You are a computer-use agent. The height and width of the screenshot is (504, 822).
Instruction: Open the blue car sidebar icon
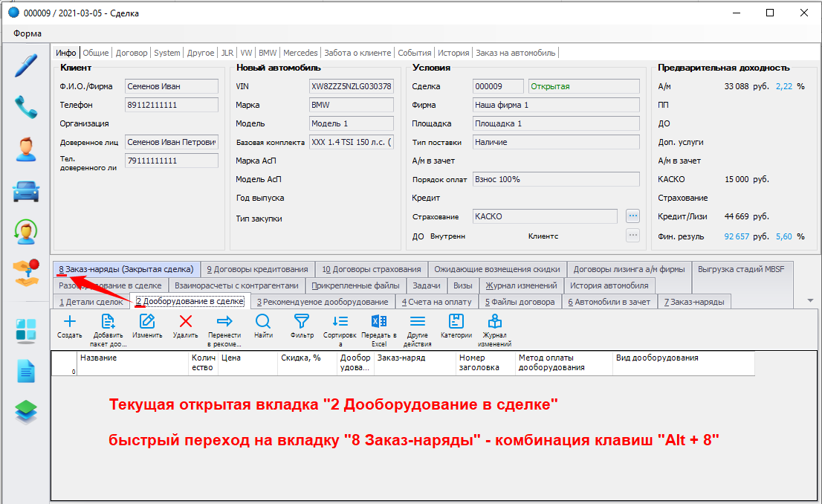point(26,191)
